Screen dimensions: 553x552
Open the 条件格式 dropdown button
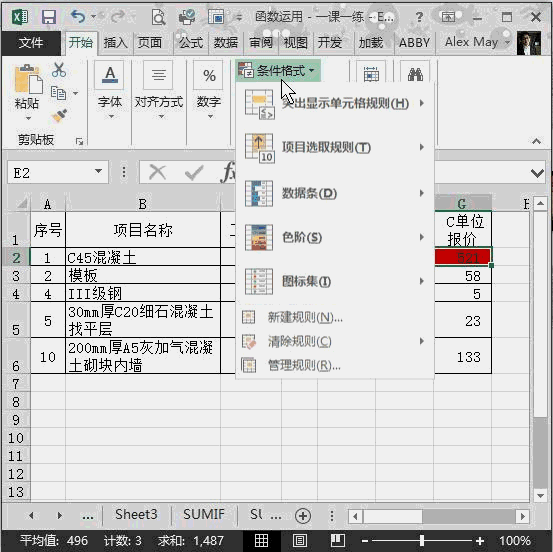coord(278,71)
